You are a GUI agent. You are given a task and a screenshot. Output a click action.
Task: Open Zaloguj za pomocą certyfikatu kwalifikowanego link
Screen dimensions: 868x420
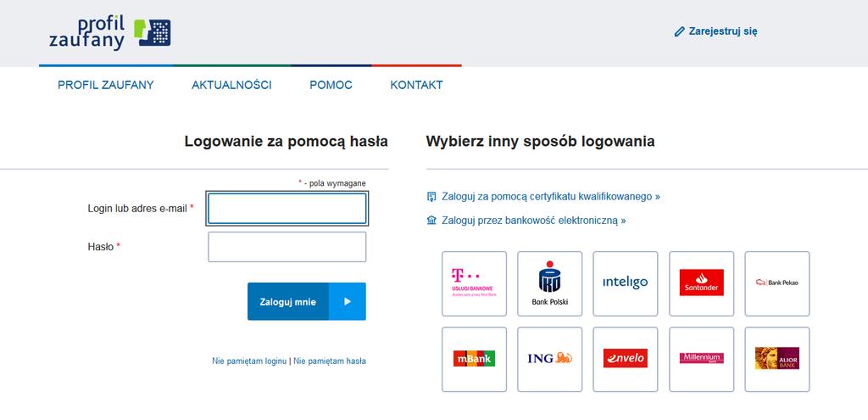[551, 197]
